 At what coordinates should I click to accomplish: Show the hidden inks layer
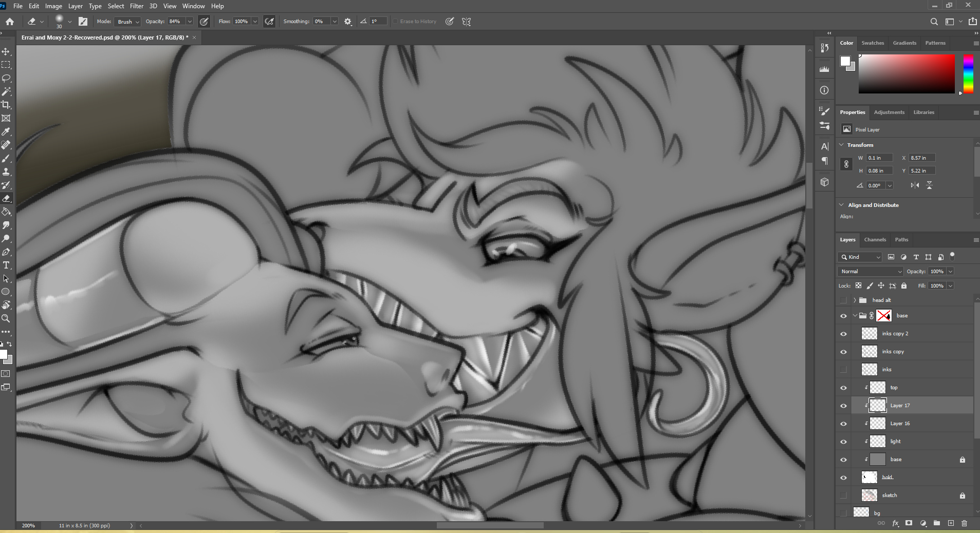[x=843, y=370]
